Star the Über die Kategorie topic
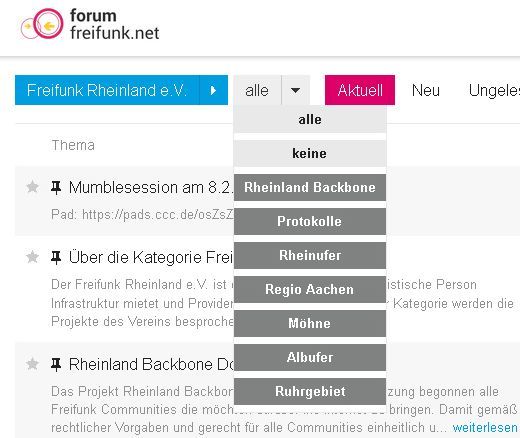Viewport: 520px width, 438px height. 32,257
